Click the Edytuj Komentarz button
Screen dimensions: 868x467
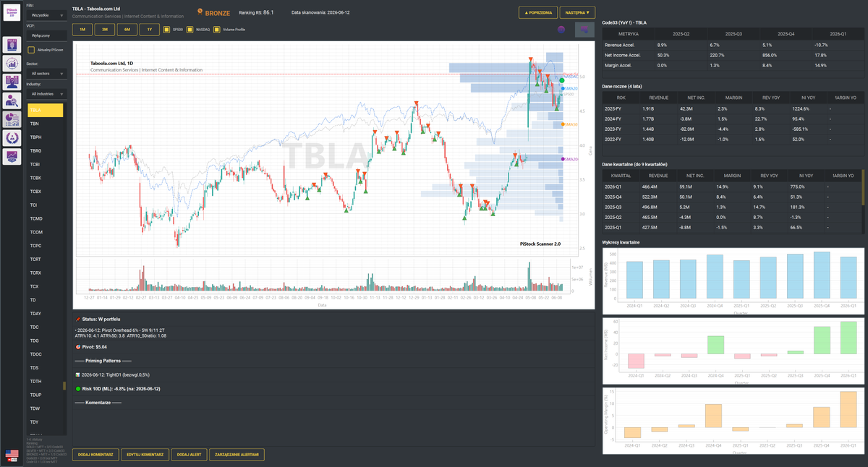[x=144, y=455]
